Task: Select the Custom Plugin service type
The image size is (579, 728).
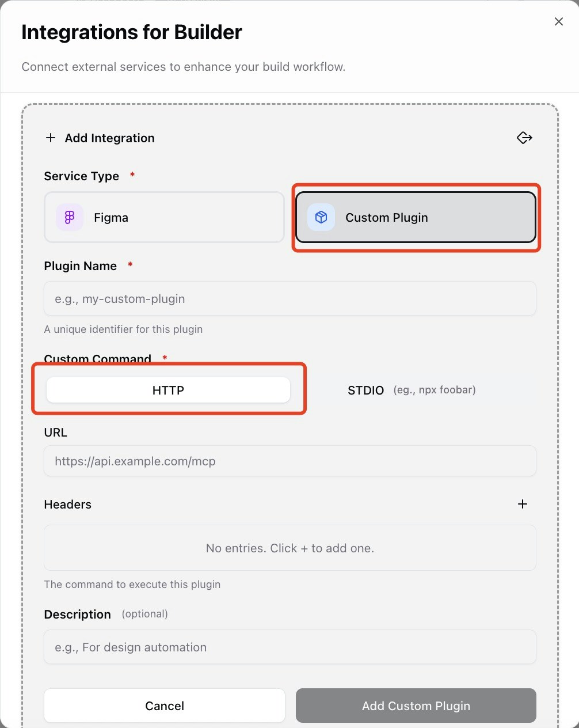Action: 416,217
